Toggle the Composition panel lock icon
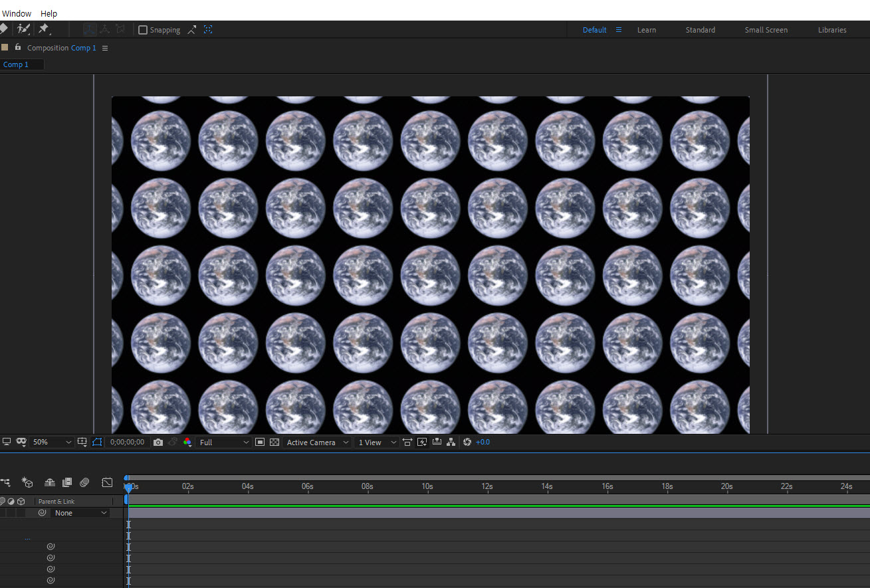This screenshot has height=588, width=870. tap(18, 47)
